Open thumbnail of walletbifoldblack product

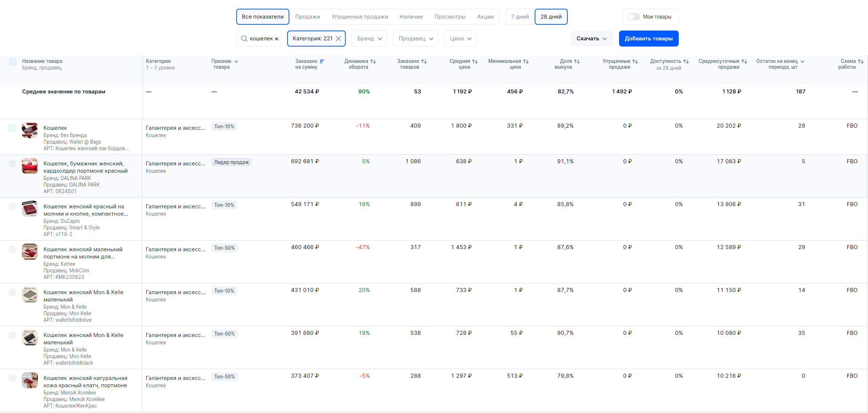(x=30, y=337)
